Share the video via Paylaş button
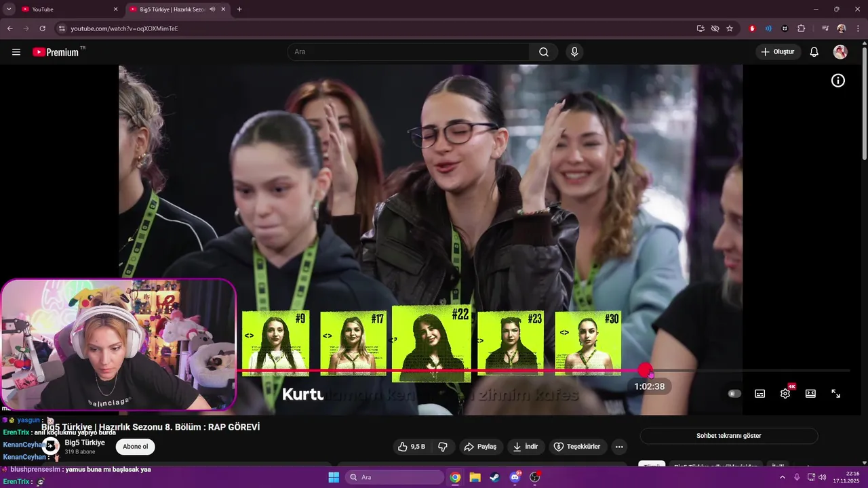This screenshot has width=868, height=488. [479, 447]
